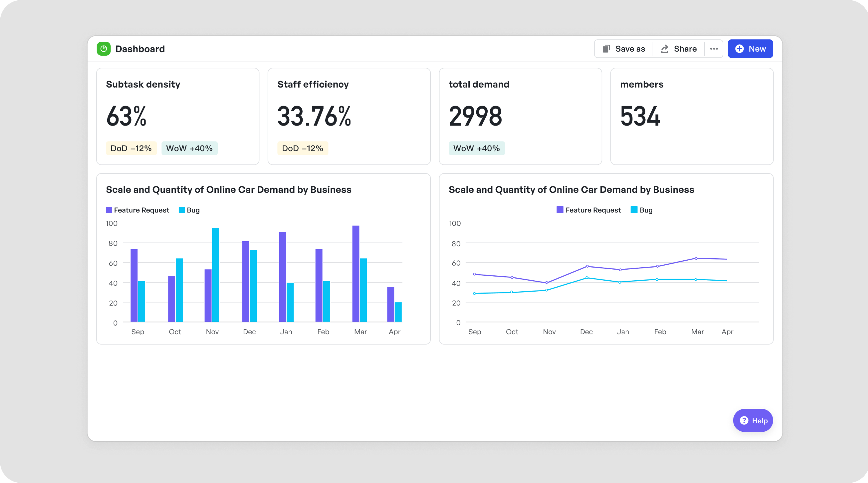
Task: Select the members 534 card value
Action: [x=640, y=116]
